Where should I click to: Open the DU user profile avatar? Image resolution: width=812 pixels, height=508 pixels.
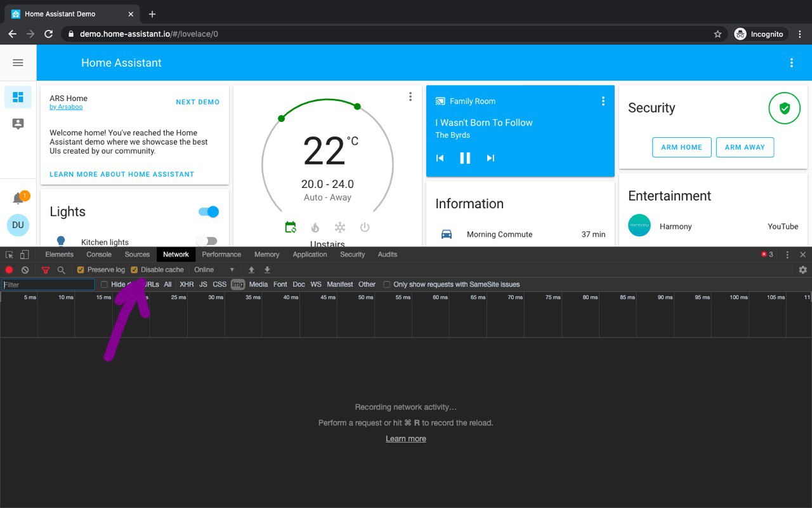18,225
